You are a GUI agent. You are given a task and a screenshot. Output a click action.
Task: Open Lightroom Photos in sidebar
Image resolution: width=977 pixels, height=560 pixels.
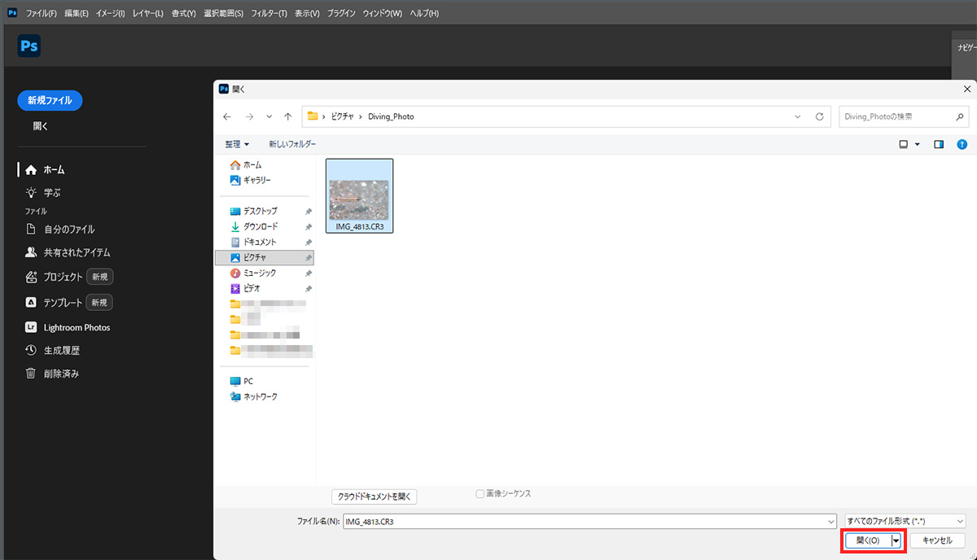tap(77, 327)
